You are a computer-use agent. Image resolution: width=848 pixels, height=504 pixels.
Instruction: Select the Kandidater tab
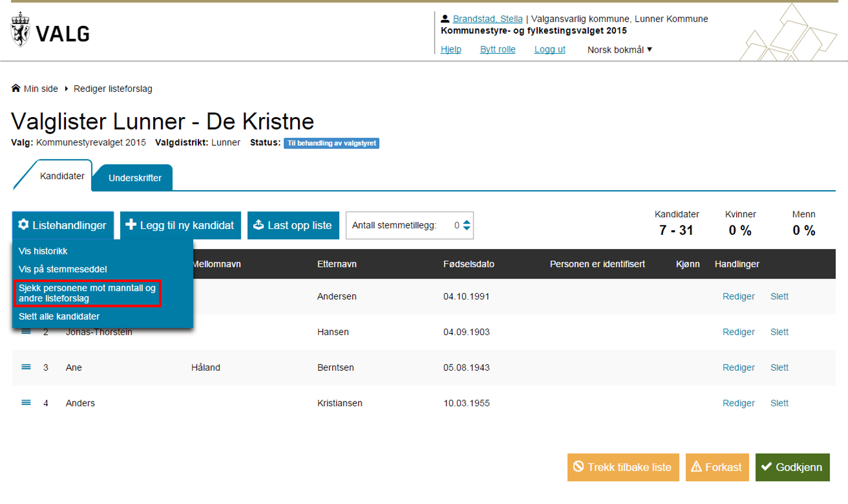62,176
